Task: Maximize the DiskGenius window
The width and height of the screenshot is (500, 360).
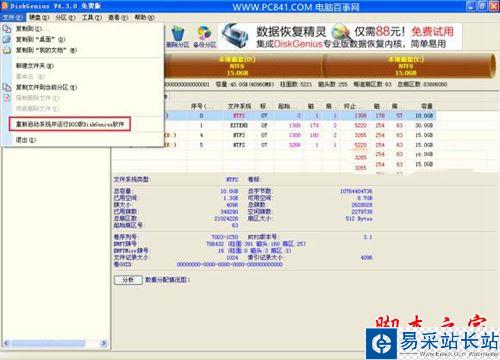Action: click(x=482, y=6)
